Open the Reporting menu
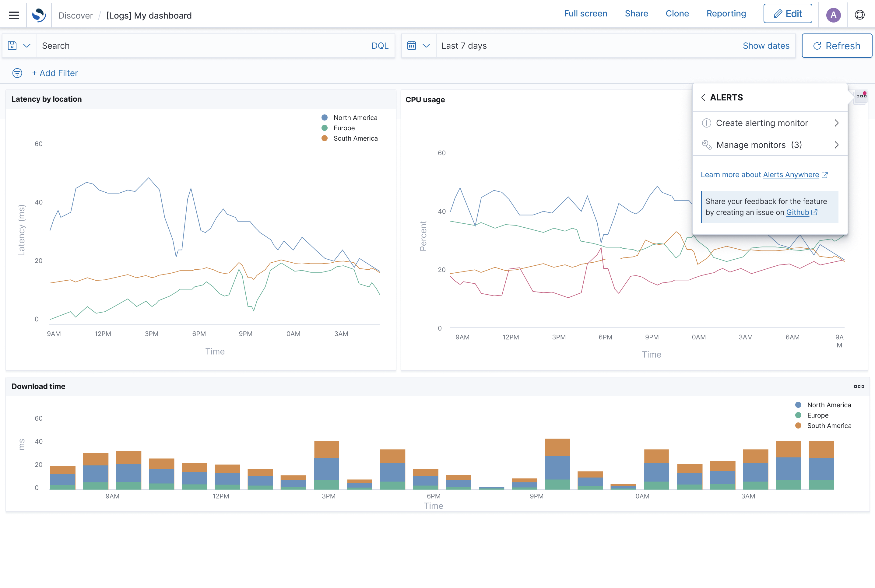Image resolution: width=875 pixels, height=588 pixels. coord(726,13)
